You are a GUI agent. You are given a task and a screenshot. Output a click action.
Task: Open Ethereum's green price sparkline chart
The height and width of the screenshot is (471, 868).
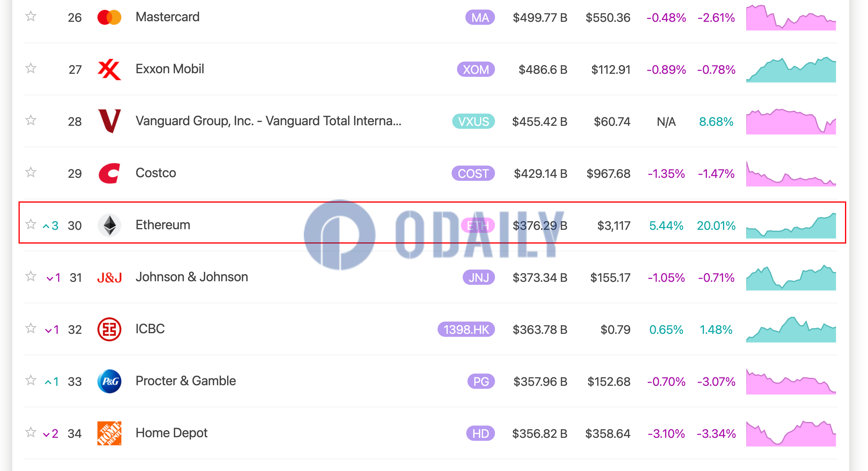point(791,225)
